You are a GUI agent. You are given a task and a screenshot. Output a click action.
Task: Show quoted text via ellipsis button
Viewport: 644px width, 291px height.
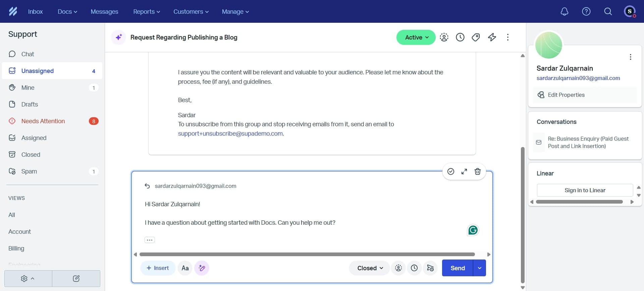[150, 240]
